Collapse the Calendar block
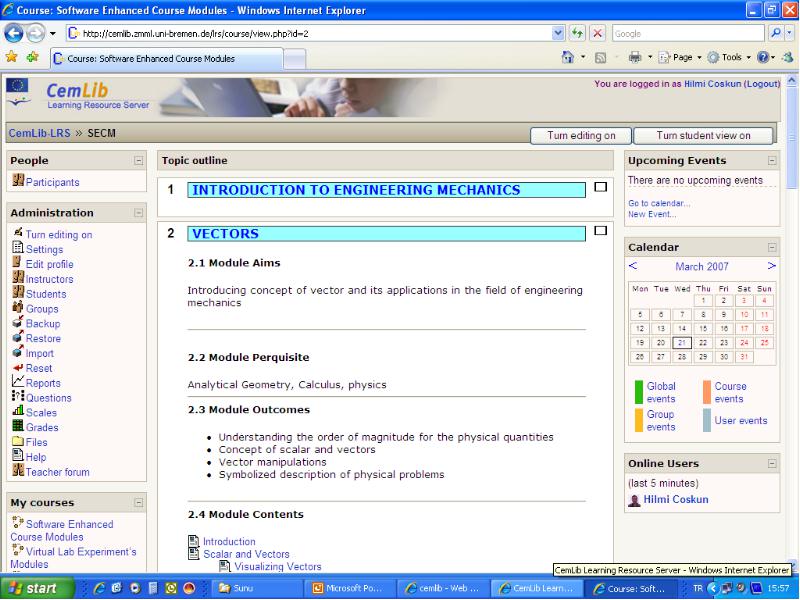The image size is (800, 600). tap(772, 247)
